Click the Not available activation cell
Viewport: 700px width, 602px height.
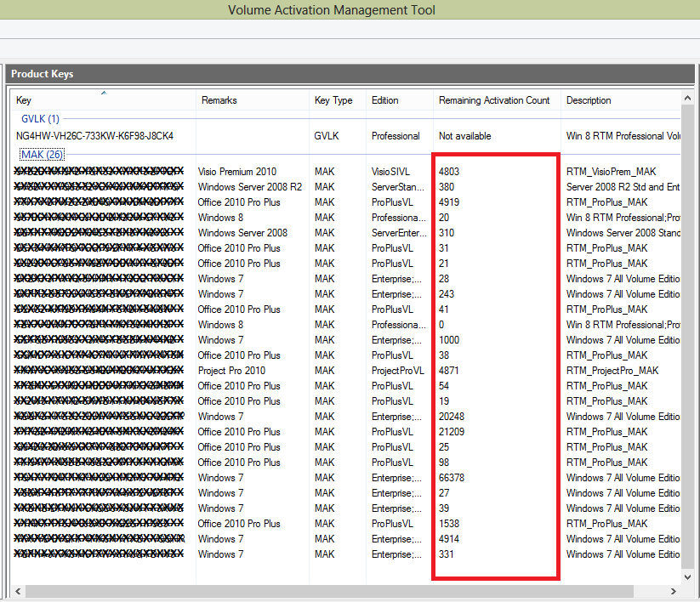464,136
